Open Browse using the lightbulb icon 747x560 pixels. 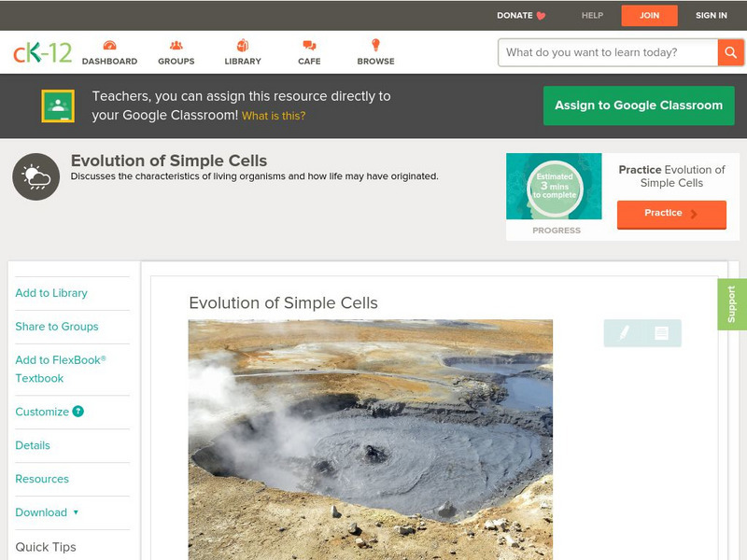[376, 45]
